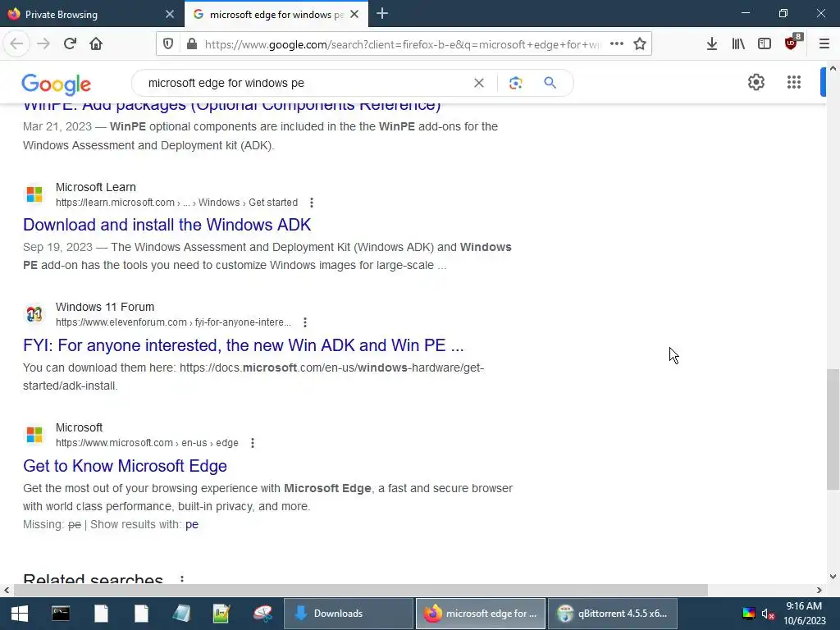The height and width of the screenshot is (630, 840).
Task: Select the microsoft edge for windows pe tab
Action: click(x=276, y=15)
